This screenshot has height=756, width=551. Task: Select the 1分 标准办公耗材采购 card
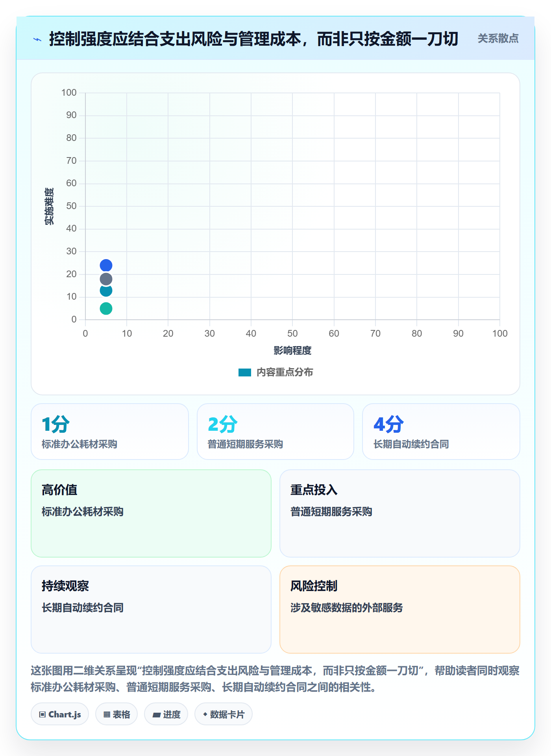(110, 432)
